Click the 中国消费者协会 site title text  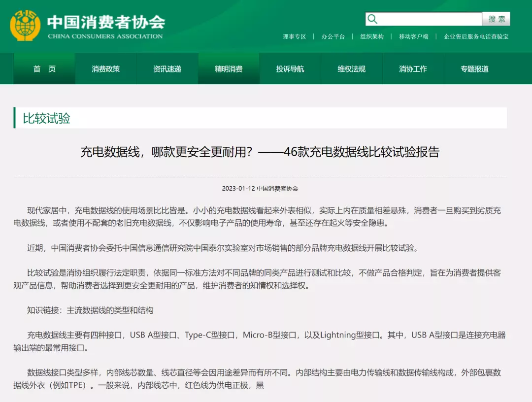coord(106,22)
